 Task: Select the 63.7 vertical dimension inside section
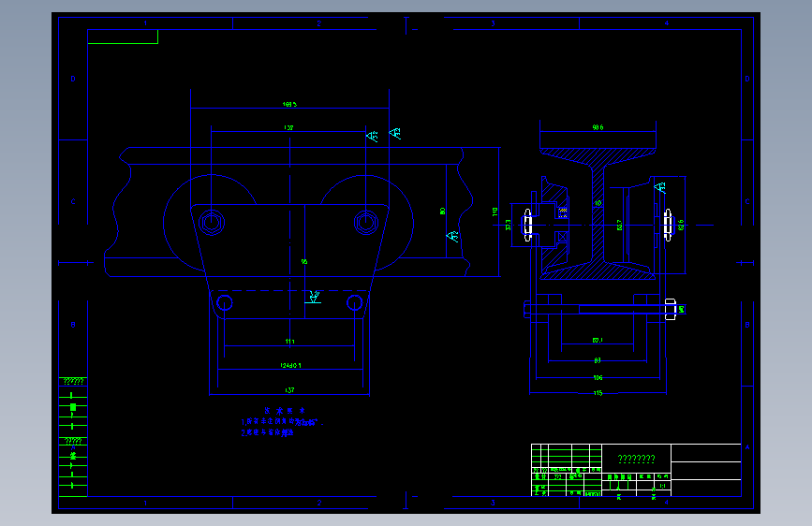click(619, 225)
